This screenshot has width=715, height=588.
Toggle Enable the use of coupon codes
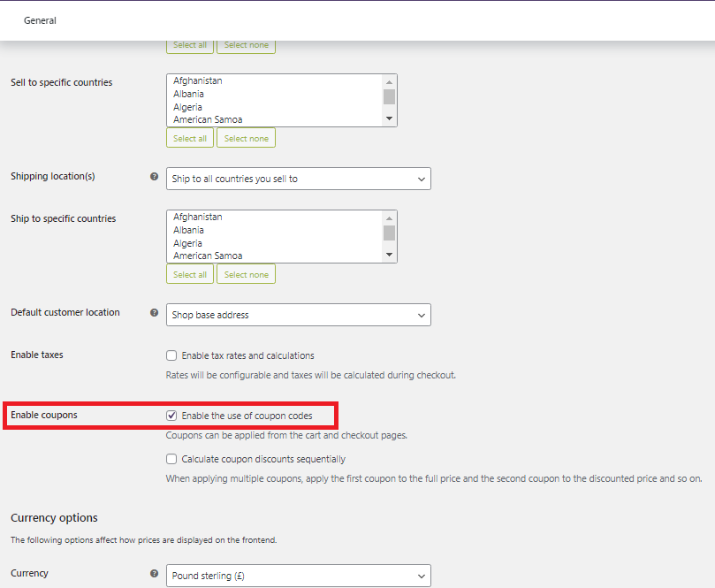[x=171, y=416]
